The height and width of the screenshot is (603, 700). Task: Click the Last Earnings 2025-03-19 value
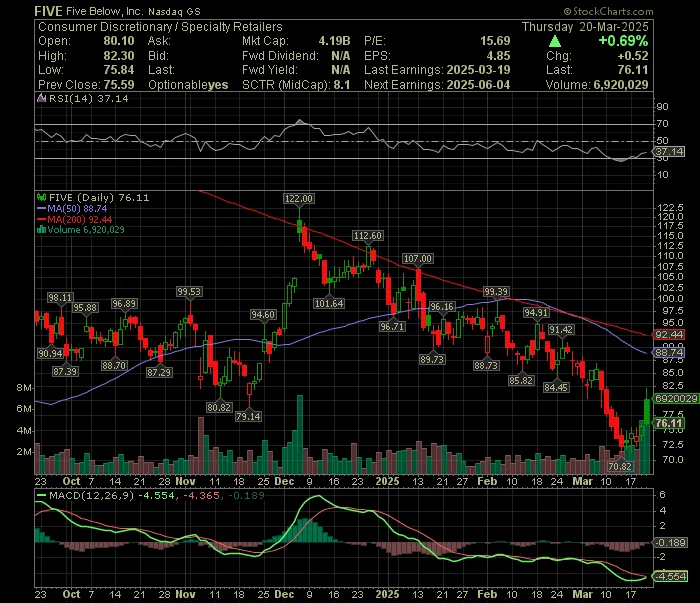[x=478, y=70]
